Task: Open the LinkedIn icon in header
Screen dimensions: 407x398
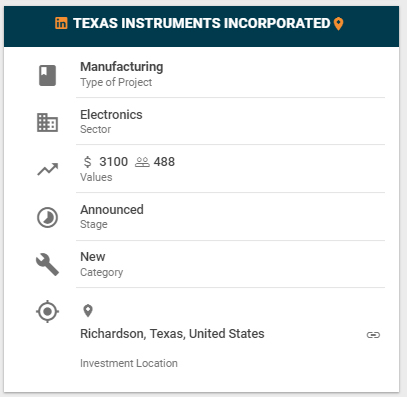Action: [61, 23]
